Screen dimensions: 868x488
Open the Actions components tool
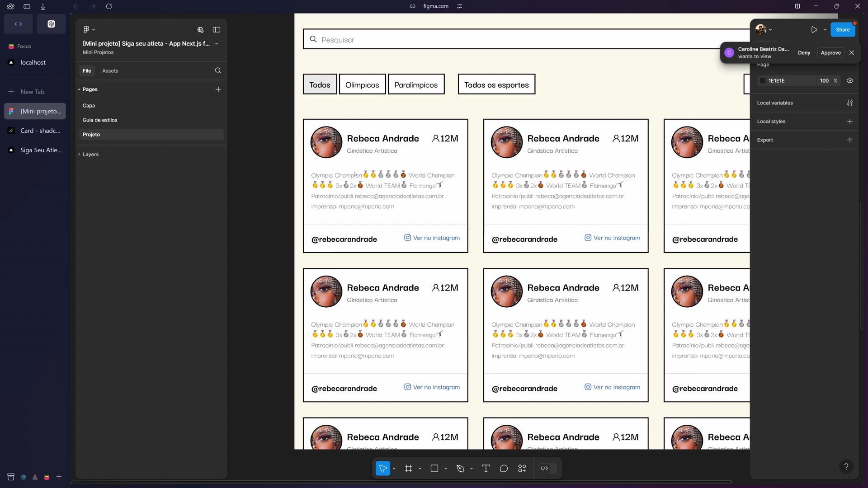click(x=522, y=469)
